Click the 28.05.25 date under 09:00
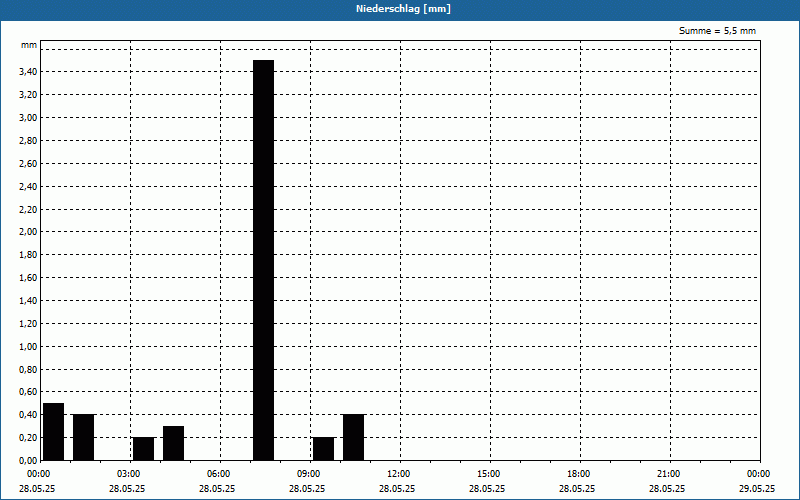Screen dimensions: 800x500 pyautogui.click(x=307, y=489)
